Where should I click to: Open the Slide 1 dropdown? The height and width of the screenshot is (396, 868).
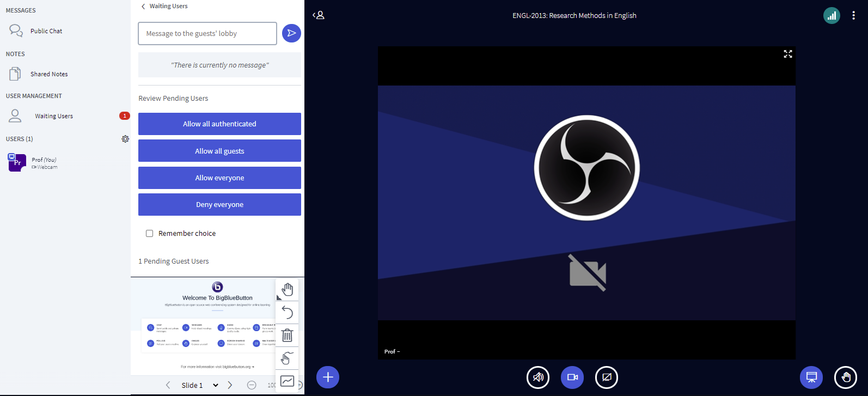(200, 385)
